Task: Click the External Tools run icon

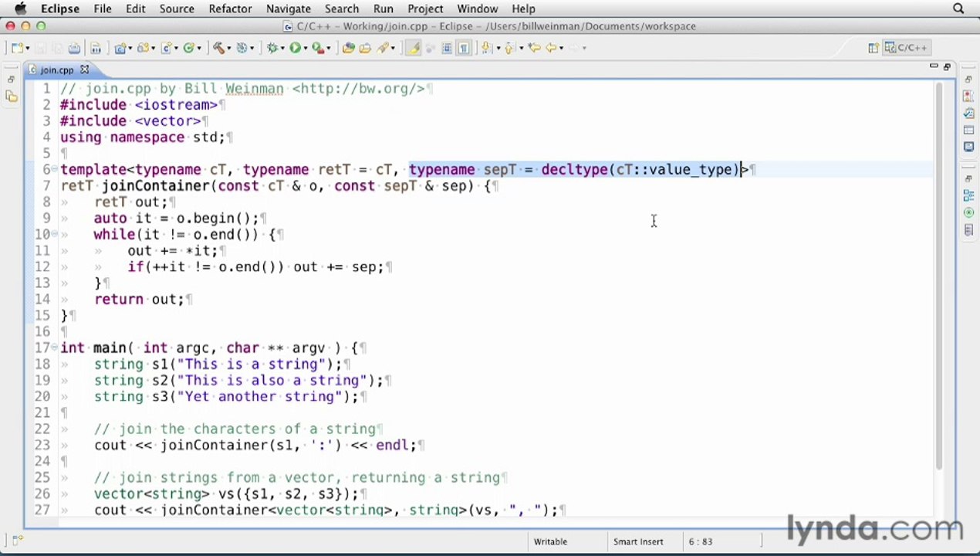Action: click(x=319, y=48)
